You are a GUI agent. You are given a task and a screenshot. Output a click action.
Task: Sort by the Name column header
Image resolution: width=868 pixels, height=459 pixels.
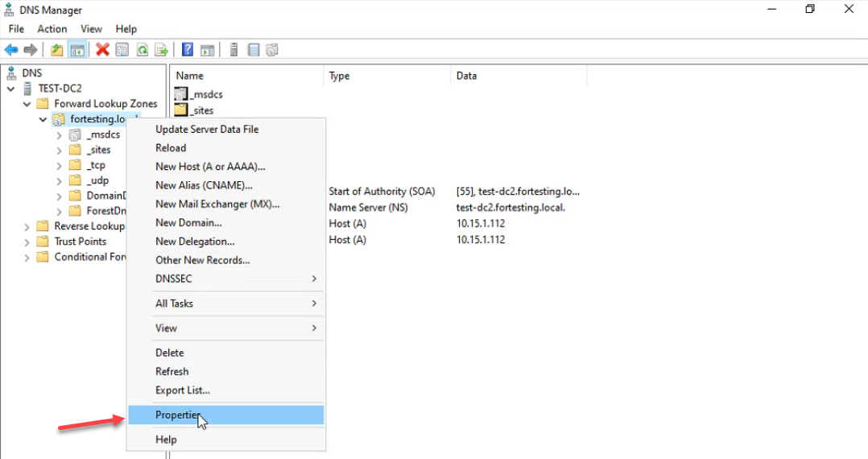[x=247, y=76]
